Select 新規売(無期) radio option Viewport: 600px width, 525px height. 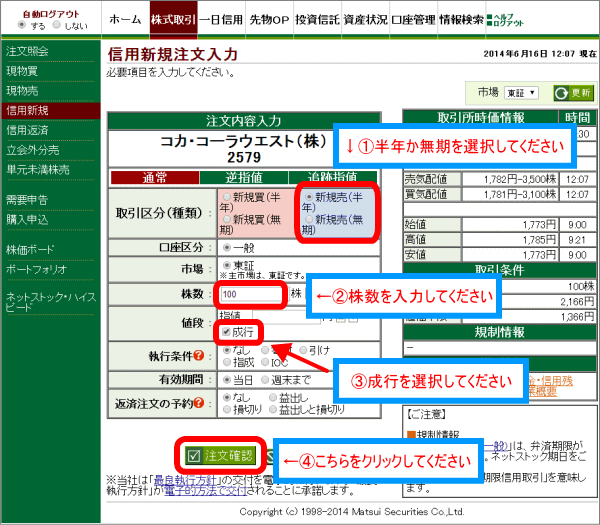(308, 219)
